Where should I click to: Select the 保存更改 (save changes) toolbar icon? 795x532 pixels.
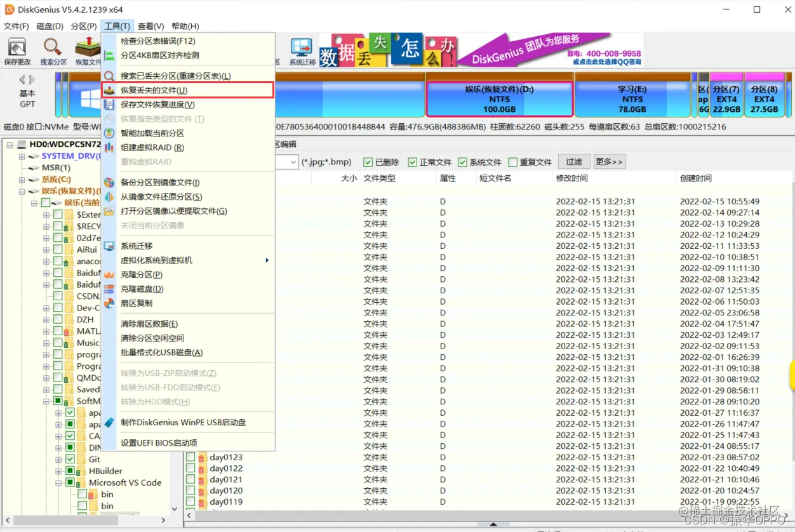18,50
